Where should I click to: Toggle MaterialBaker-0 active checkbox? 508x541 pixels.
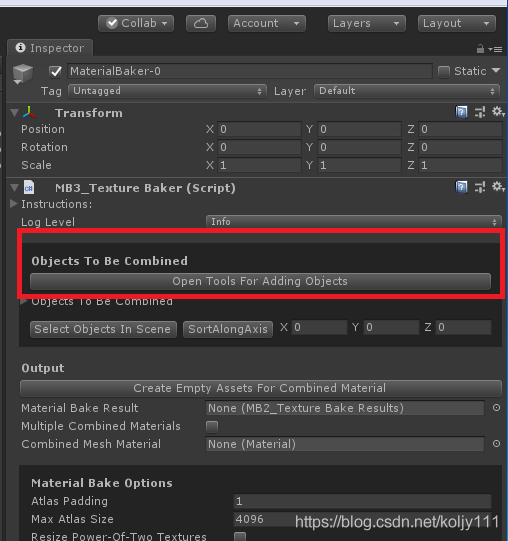pos(55,72)
